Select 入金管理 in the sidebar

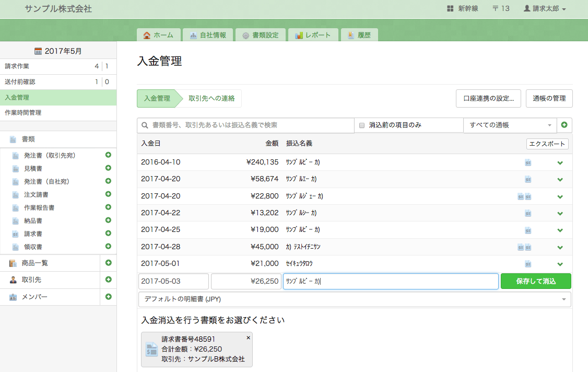58,98
